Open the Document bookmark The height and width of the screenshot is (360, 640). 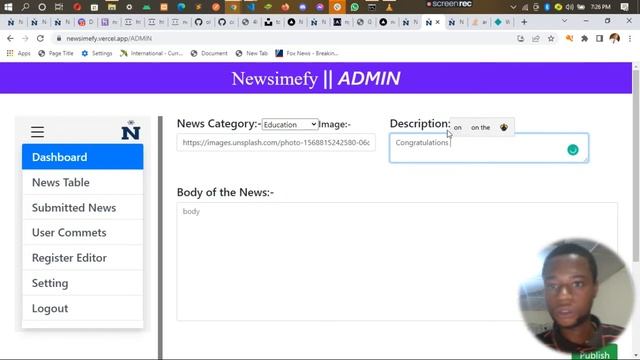[x=209, y=53]
